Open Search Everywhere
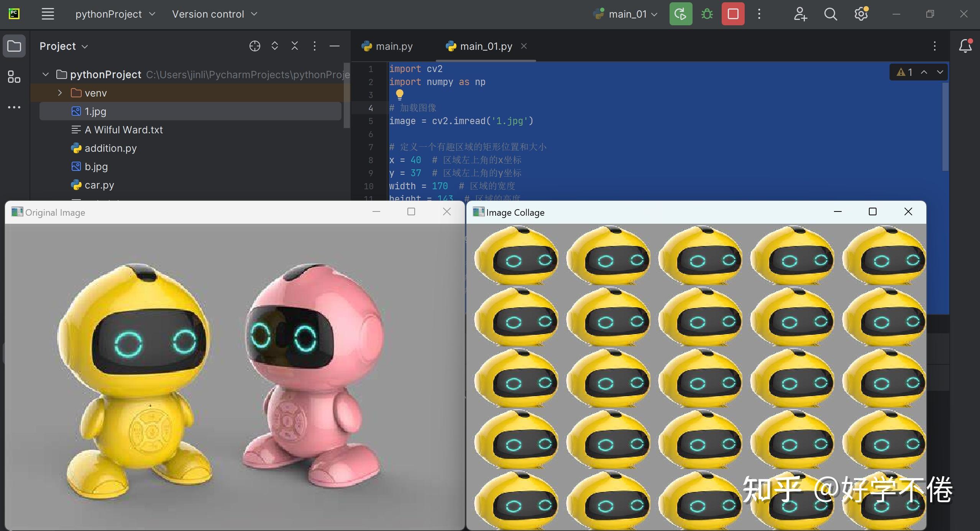This screenshot has height=531, width=980. pyautogui.click(x=831, y=14)
